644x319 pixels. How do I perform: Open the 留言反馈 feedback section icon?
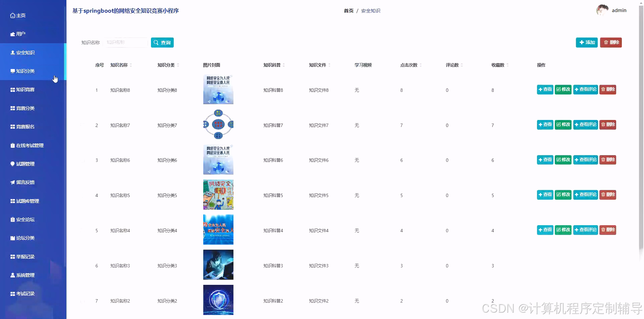12,182
